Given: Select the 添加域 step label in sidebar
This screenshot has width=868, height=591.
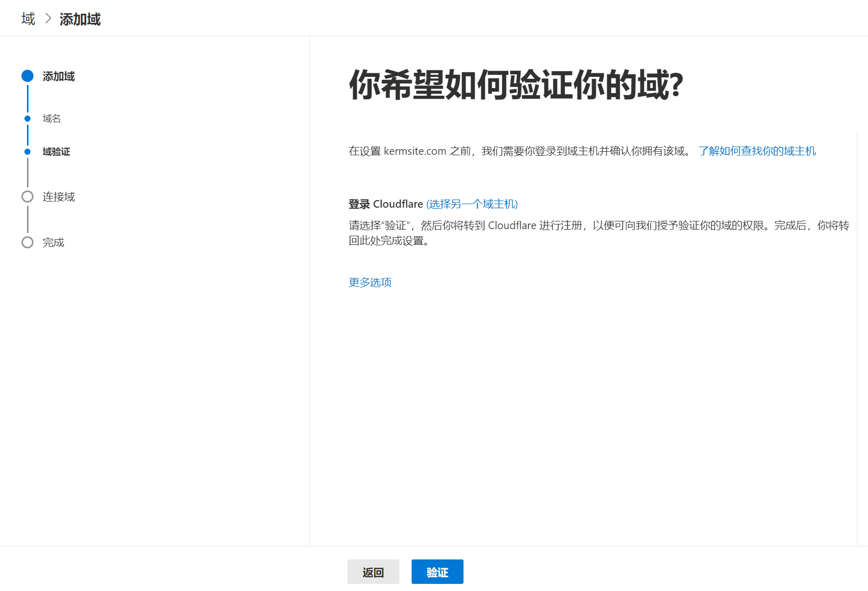Looking at the screenshot, I should [59, 76].
